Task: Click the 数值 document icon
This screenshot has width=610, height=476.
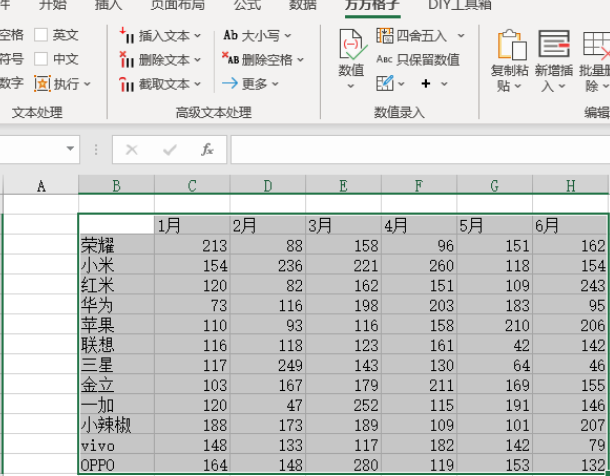Action: pos(352,45)
